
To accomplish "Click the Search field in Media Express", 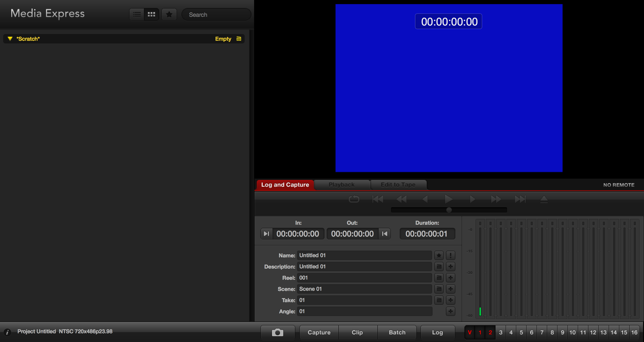I will pyautogui.click(x=216, y=15).
